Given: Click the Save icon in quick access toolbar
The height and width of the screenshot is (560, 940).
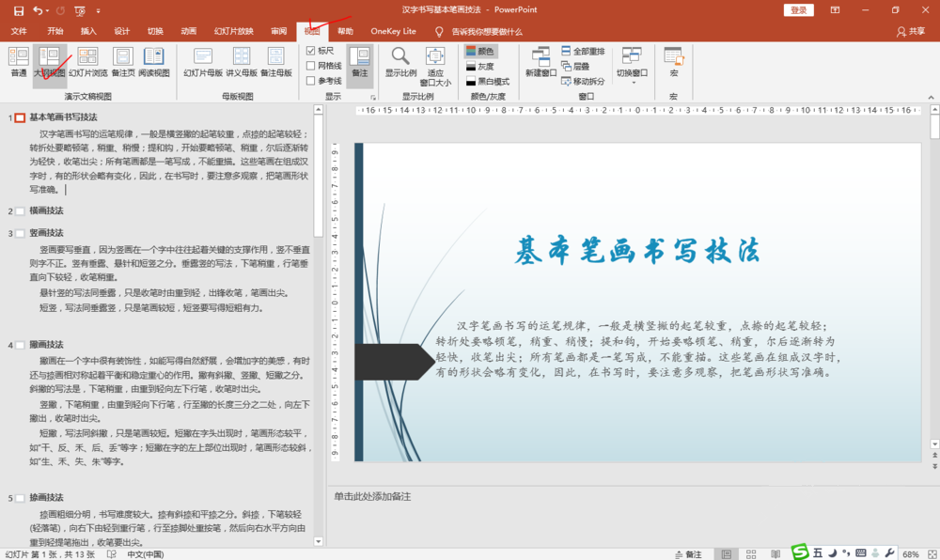Looking at the screenshot, I should coord(18,10).
